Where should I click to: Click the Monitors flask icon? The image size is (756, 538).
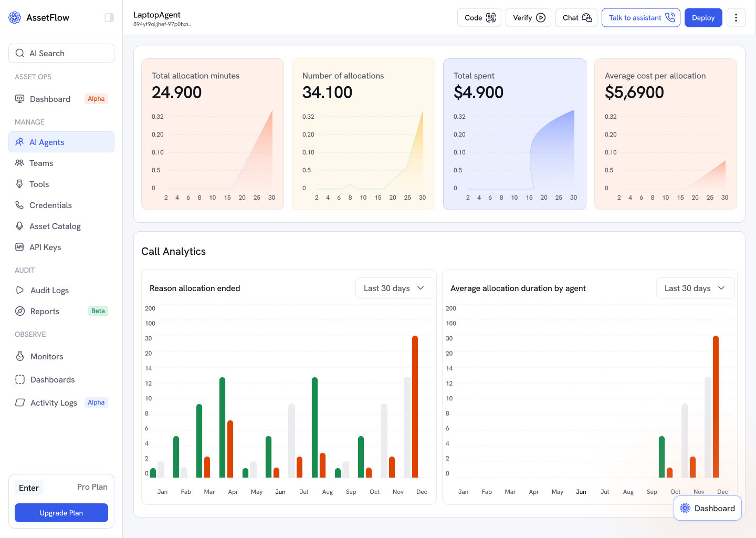pos(20,356)
